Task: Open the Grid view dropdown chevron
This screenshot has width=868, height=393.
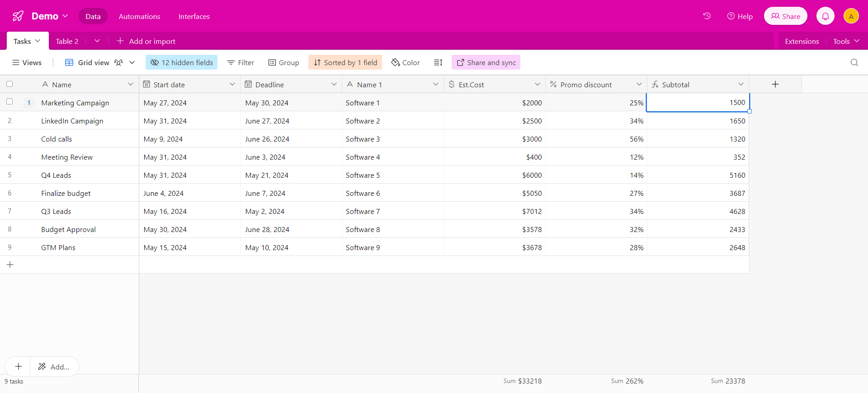Action: coord(132,62)
